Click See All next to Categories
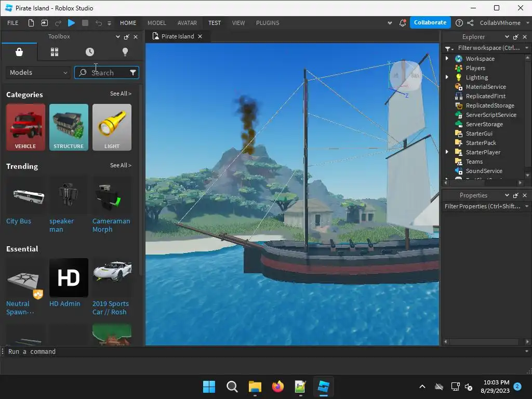This screenshot has width=532, height=399. point(121,94)
